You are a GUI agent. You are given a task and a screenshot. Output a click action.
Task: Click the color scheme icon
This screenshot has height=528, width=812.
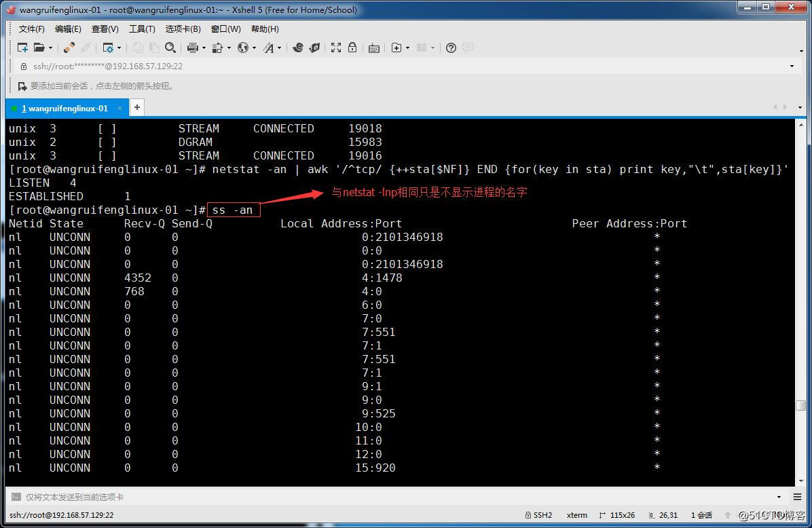click(x=217, y=48)
